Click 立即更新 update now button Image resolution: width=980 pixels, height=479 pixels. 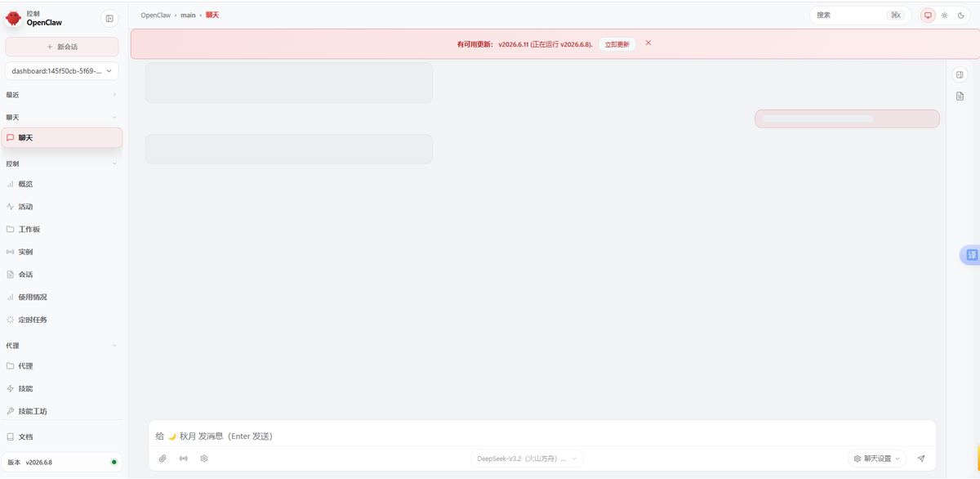(x=617, y=44)
